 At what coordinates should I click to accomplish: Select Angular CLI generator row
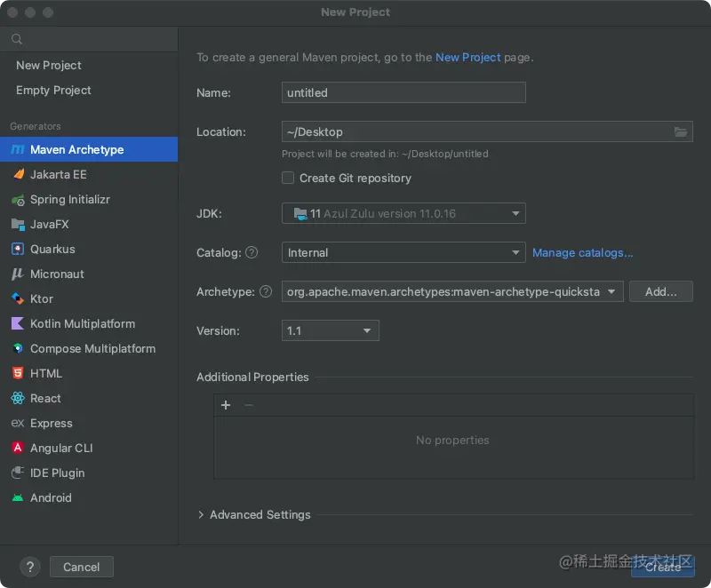point(89,448)
